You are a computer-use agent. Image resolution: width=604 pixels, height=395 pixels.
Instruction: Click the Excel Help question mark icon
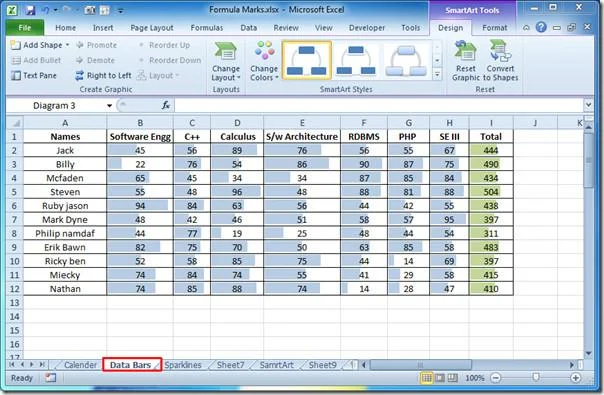click(541, 27)
